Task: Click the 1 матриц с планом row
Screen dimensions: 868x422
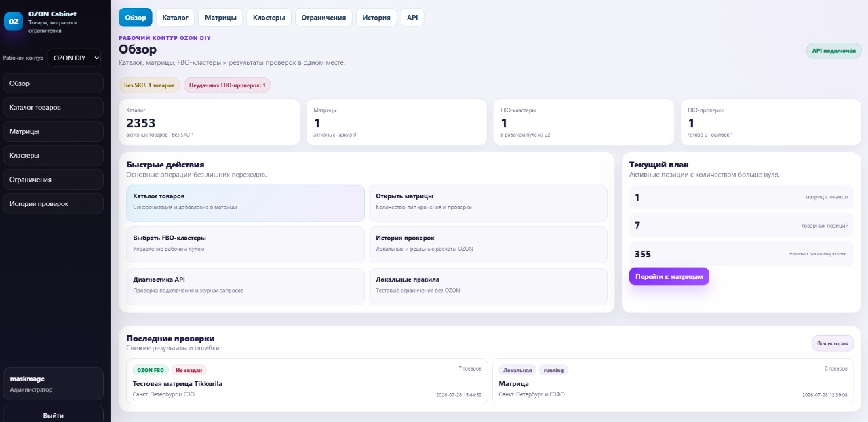Action: [x=741, y=197]
